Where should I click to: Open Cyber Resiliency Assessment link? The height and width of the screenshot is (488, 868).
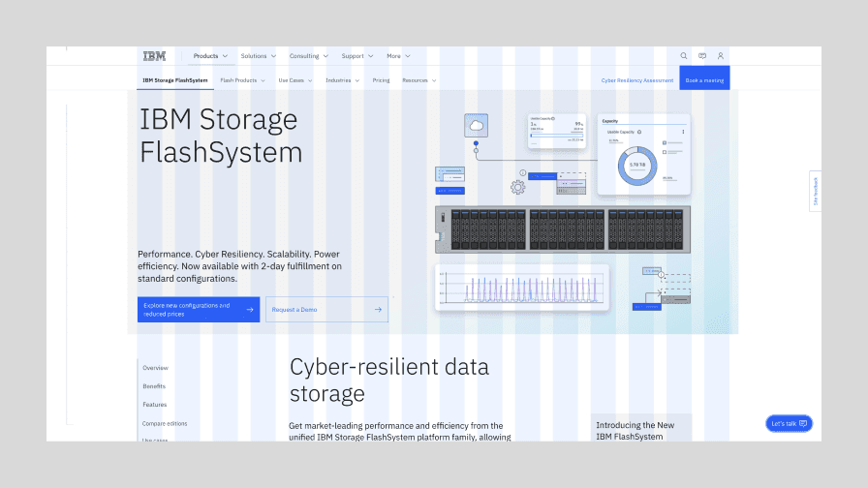pos(637,80)
